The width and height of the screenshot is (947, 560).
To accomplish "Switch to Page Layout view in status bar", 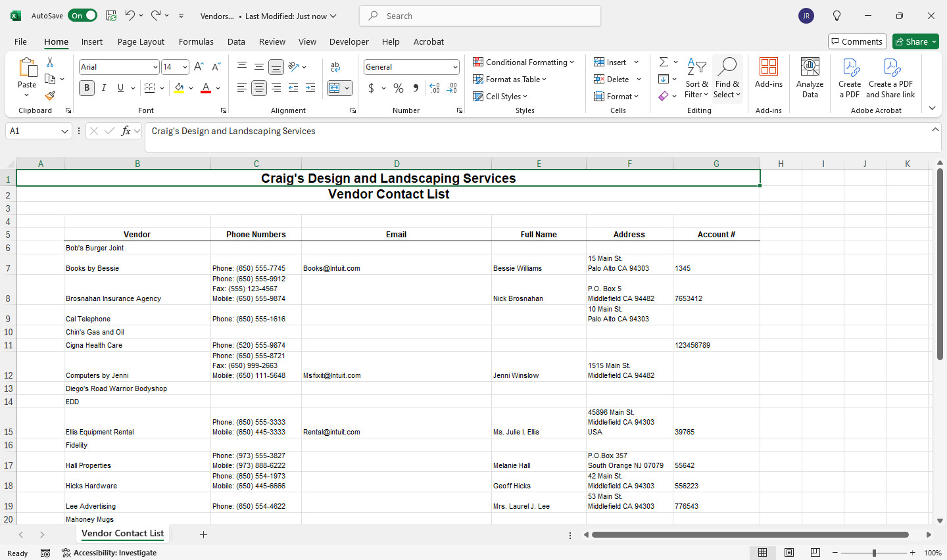I will click(789, 553).
